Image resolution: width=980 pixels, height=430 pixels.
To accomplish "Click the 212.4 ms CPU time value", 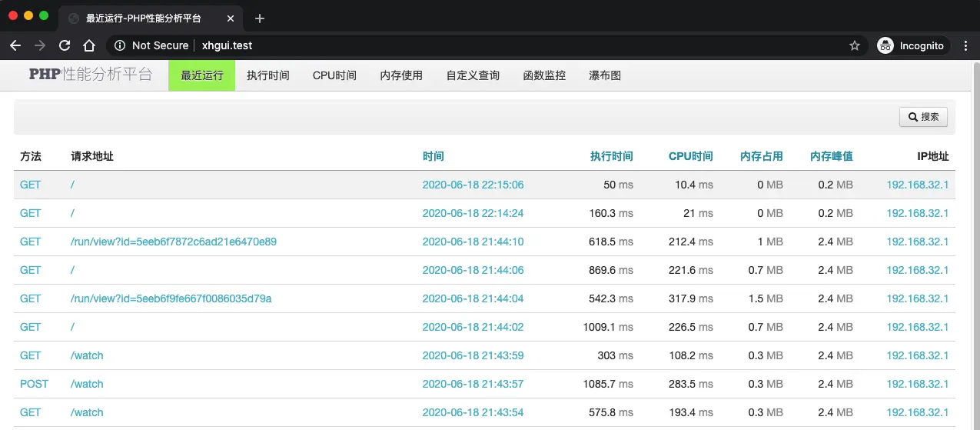I will [x=691, y=242].
